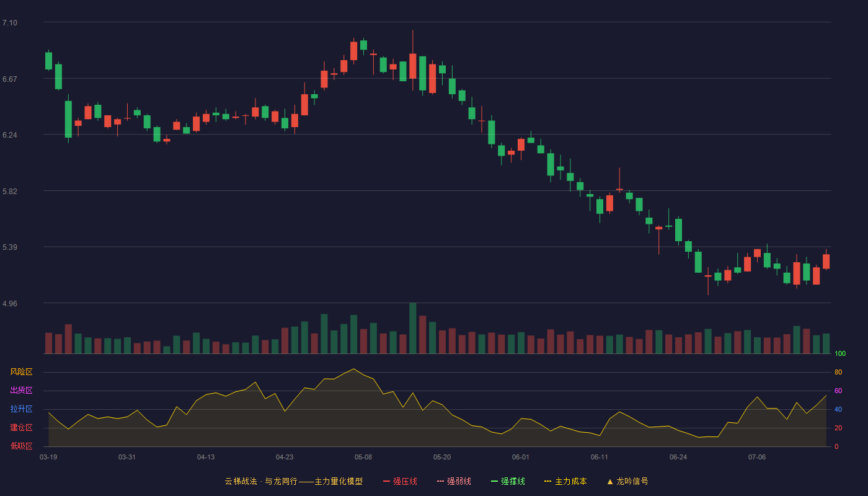Select the 03-19 date on the time axis

(48, 457)
